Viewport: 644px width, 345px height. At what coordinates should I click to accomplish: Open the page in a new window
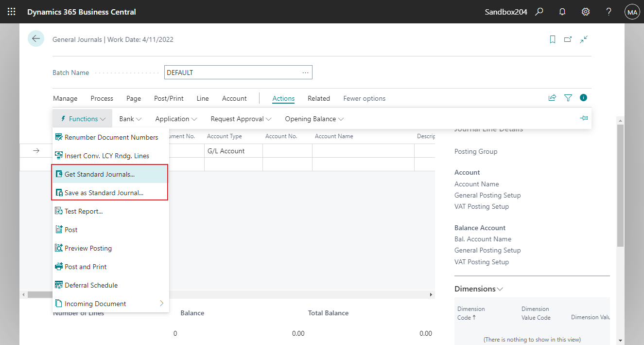click(x=568, y=39)
